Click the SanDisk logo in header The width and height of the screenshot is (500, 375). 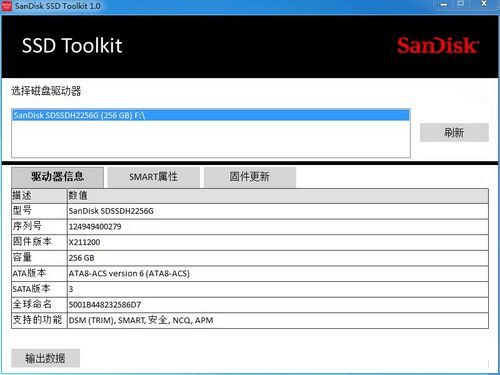click(x=438, y=46)
